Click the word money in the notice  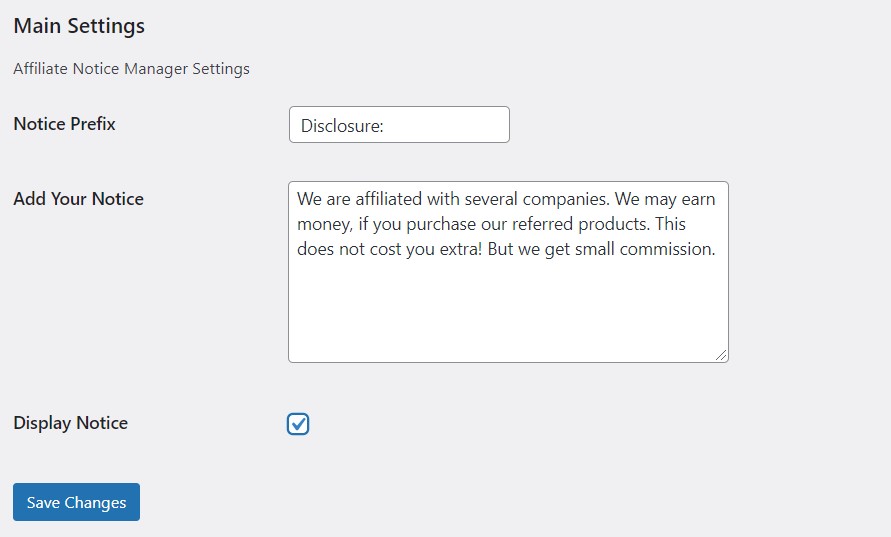(324, 224)
